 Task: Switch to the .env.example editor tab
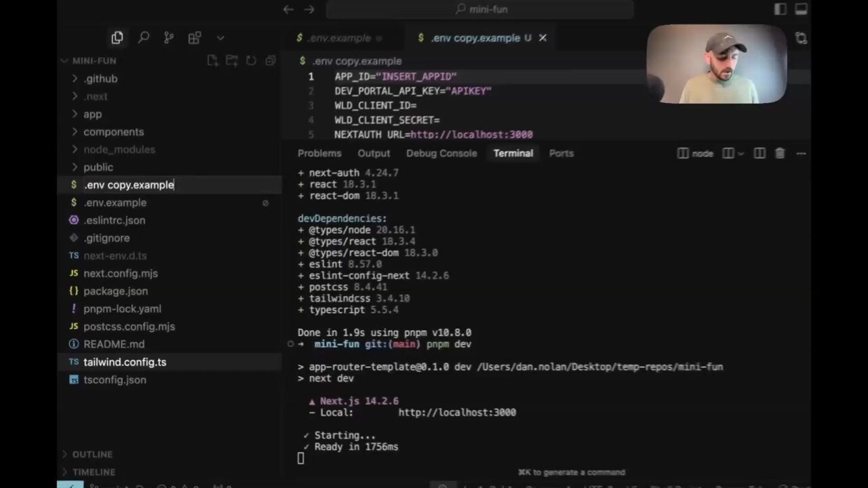coord(340,38)
